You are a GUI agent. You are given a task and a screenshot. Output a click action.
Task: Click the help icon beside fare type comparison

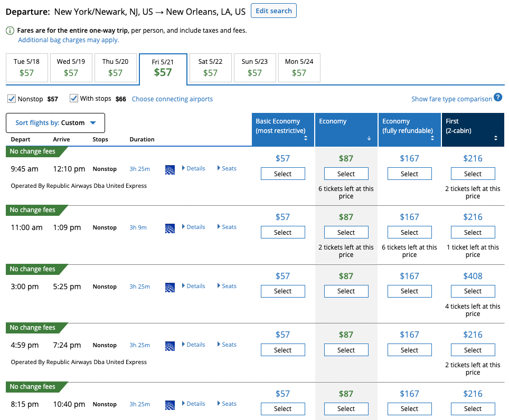click(497, 98)
